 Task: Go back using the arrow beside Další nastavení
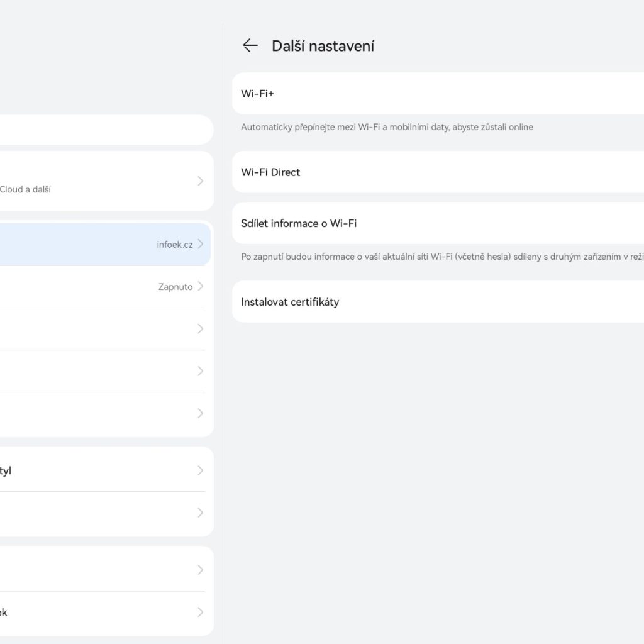click(250, 45)
